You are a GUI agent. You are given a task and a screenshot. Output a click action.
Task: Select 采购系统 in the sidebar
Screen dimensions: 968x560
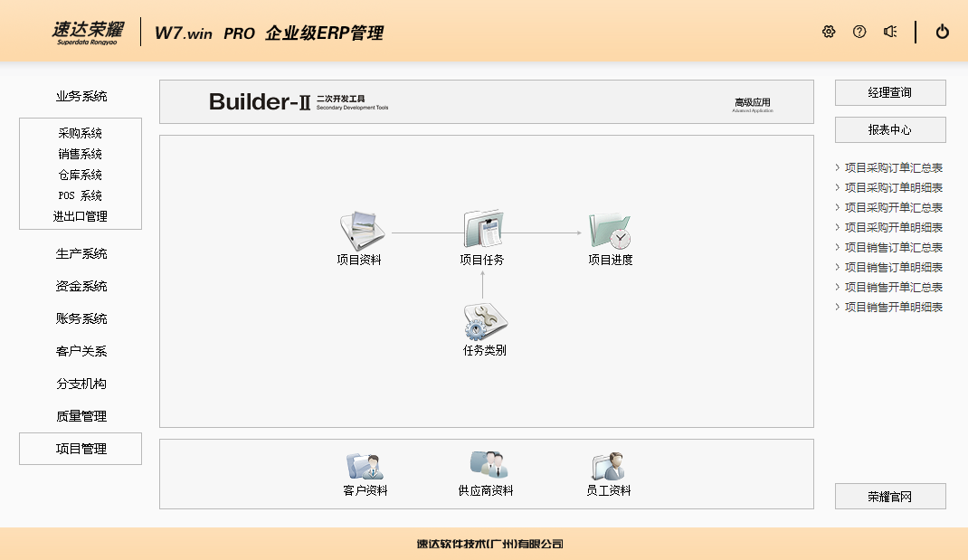coord(81,134)
